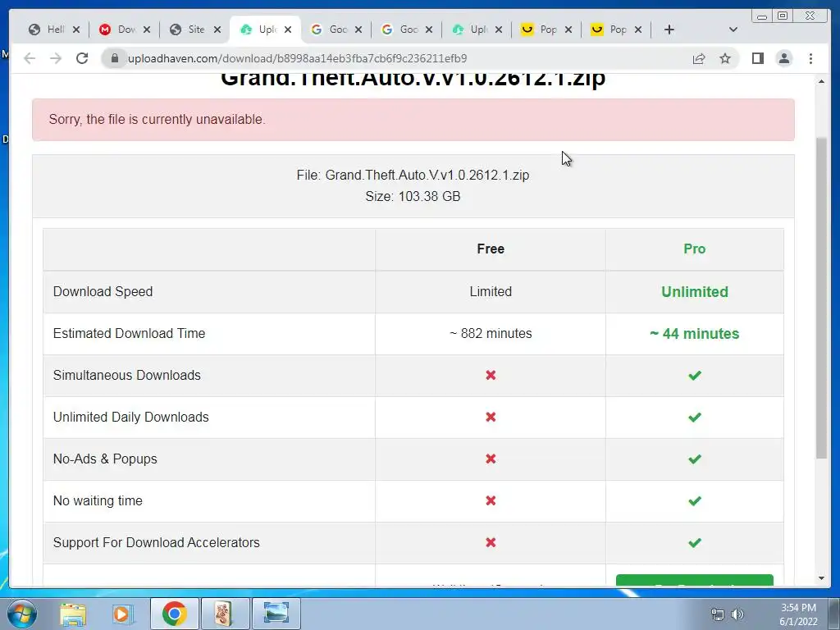
Task: Open the Windows Start menu orb
Action: point(22,614)
